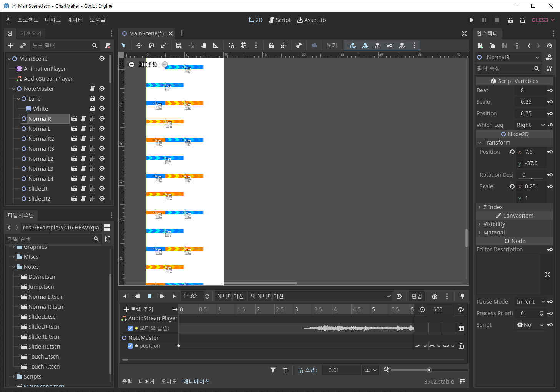Switch to the Script workspace
Viewport: 560px width, 392px height.
pos(280,20)
